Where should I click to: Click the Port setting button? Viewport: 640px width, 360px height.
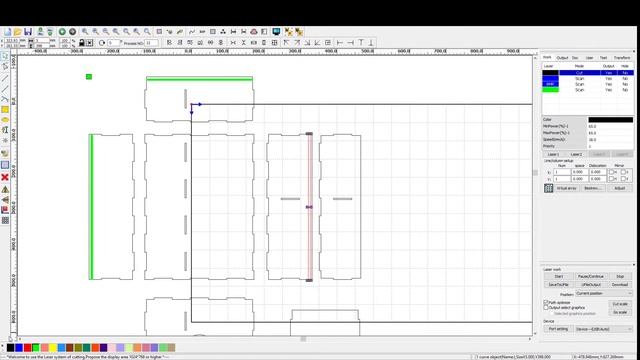(558, 329)
